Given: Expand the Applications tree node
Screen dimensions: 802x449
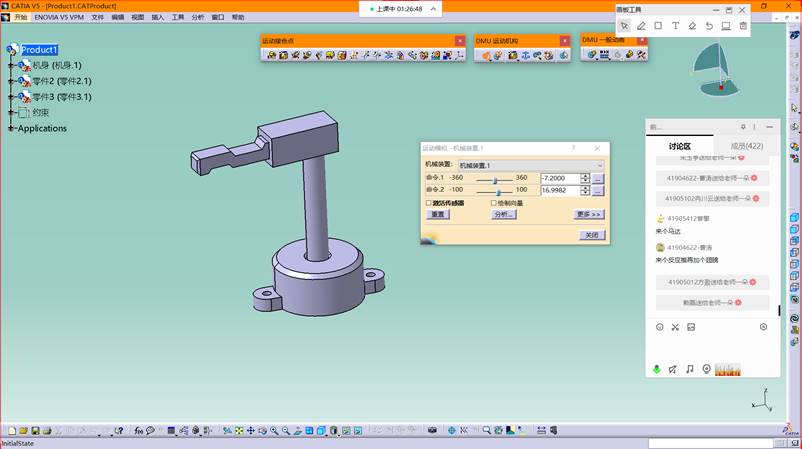Looking at the screenshot, I should coord(12,128).
